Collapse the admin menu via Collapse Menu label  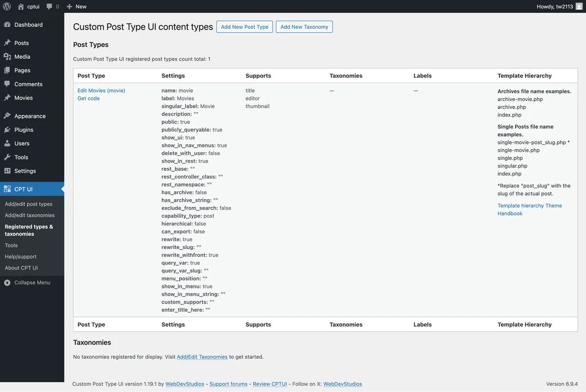(32, 283)
